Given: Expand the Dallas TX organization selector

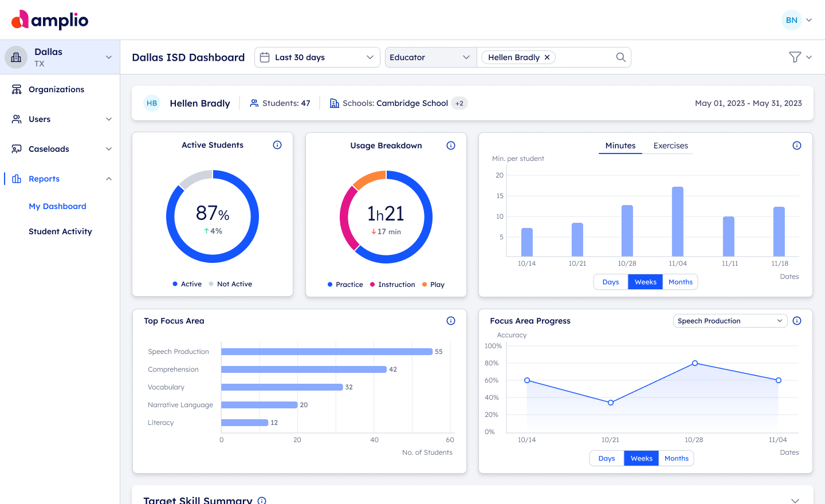Looking at the screenshot, I should point(109,57).
